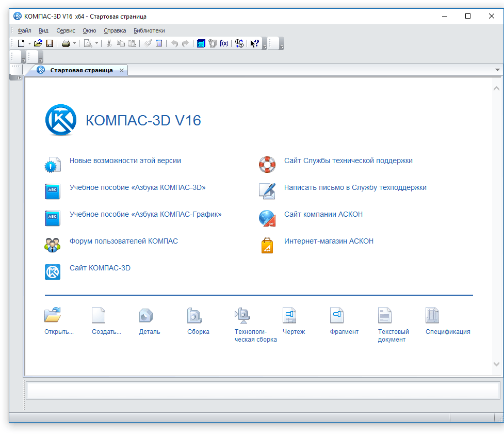Open the document tabs list dropdown
This screenshot has width=504, height=434.
tap(497, 70)
